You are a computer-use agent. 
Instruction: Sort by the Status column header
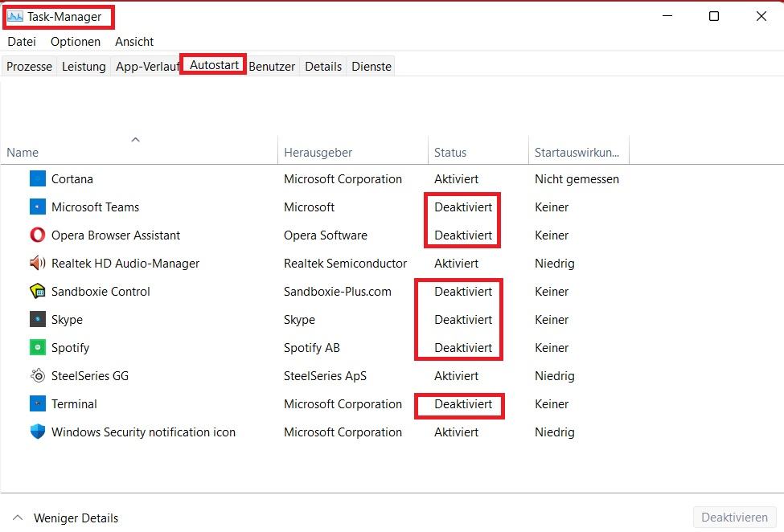pos(478,153)
